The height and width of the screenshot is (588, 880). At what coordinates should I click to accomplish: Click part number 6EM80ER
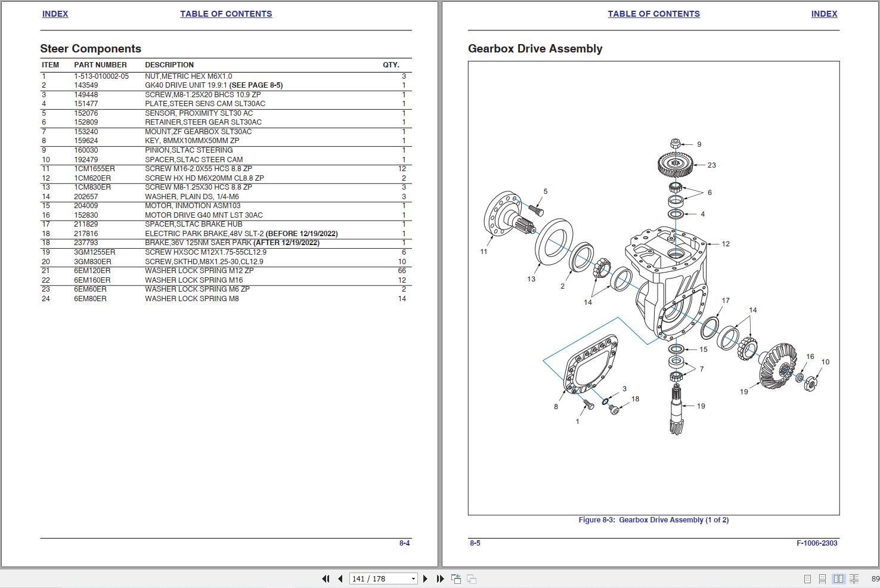[x=90, y=299]
